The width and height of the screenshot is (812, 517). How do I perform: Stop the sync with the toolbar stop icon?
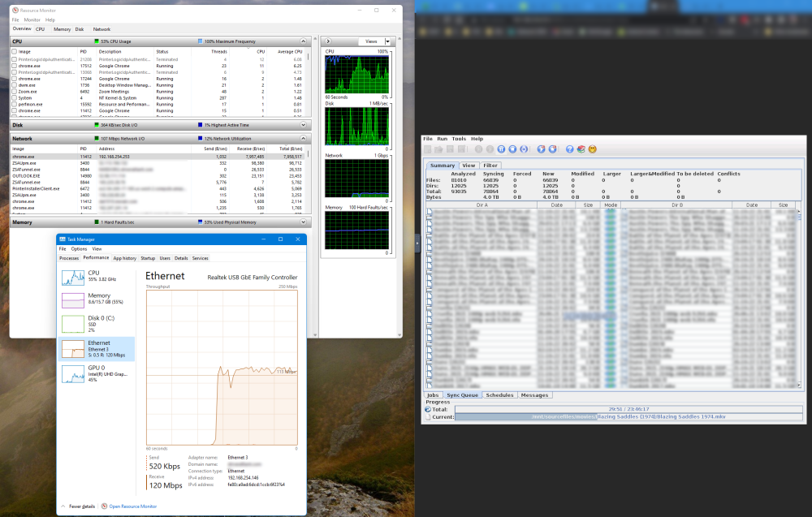512,149
